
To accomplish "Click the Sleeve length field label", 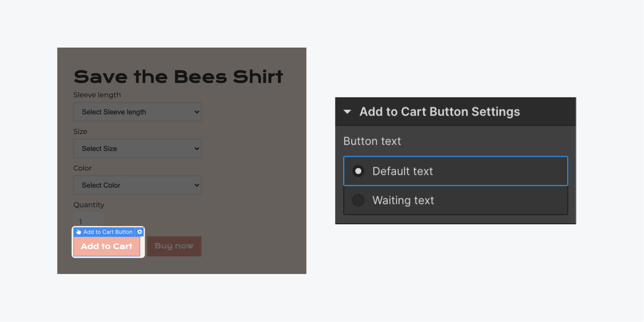I will click(x=97, y=95).
